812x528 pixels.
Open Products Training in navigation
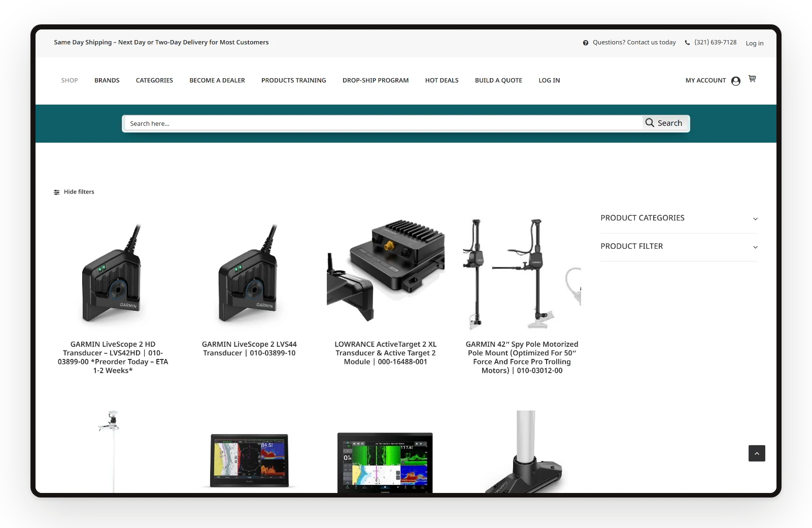click(294, 80)
